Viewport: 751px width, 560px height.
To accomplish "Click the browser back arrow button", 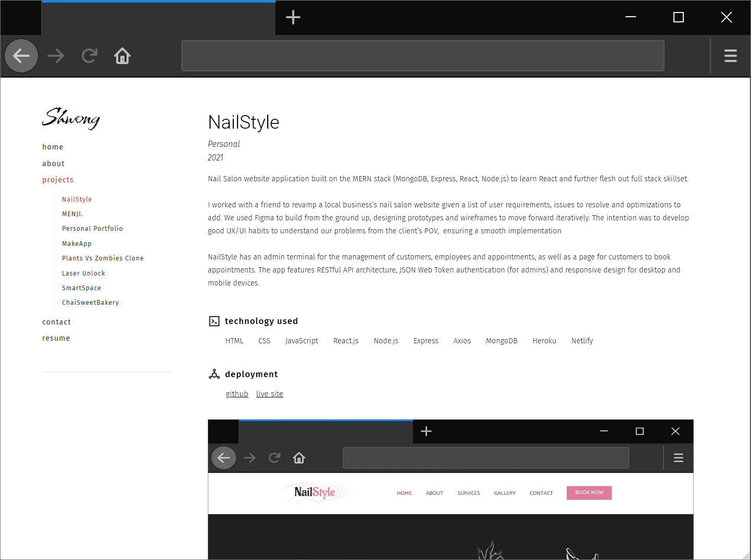I will [21, 56].
